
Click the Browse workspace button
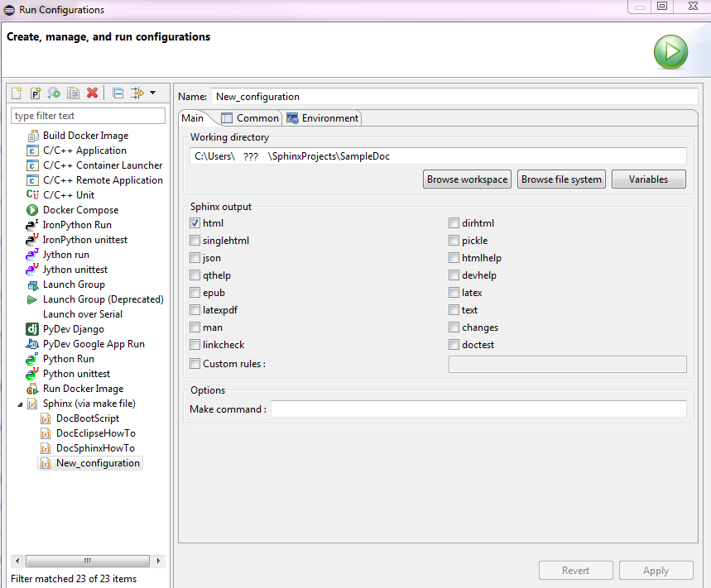pyautogui.click(x=467, y=179)
